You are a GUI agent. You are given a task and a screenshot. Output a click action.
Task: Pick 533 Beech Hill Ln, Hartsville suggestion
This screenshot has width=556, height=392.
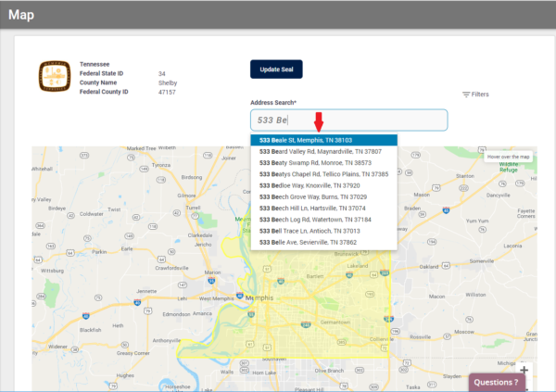(x=323, y=209)
